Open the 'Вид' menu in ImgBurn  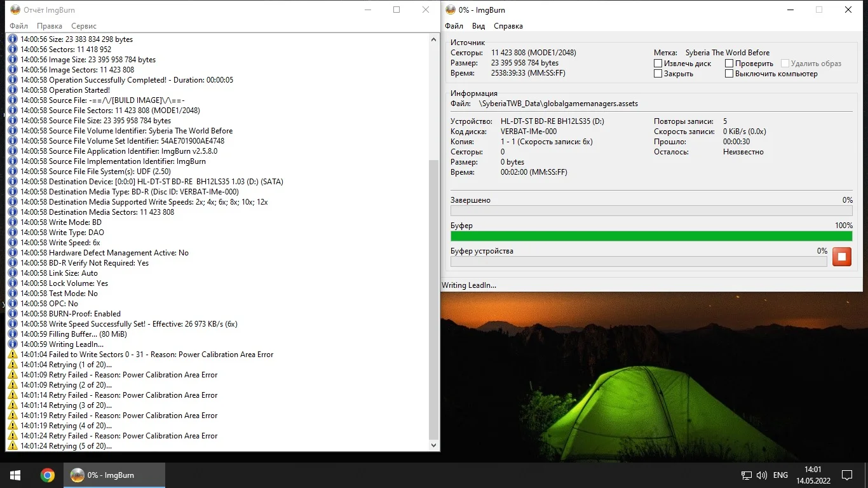[478, 26]
